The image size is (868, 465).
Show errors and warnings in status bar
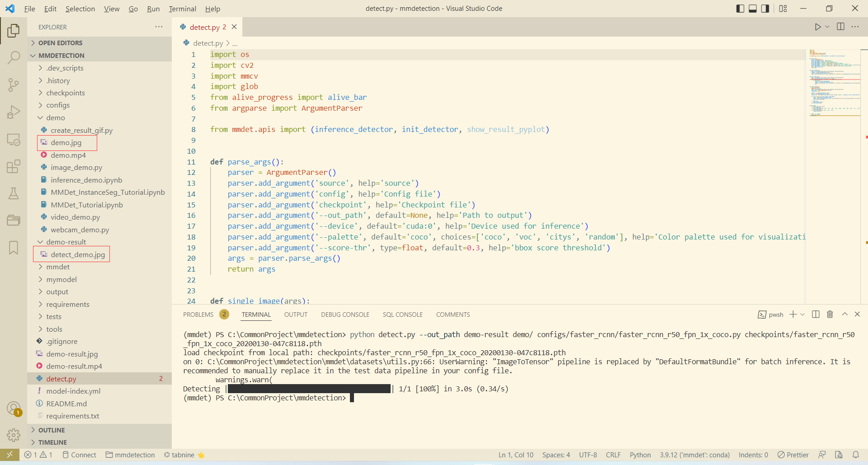coord(38,455)
